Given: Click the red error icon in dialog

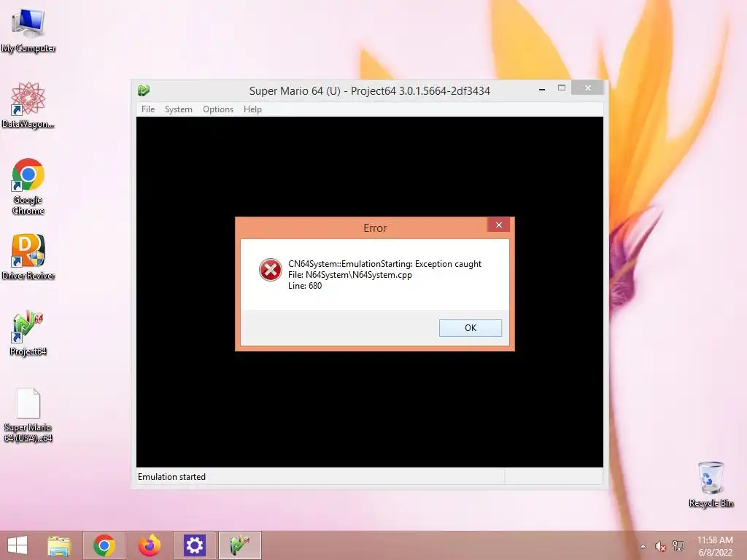Looking at the screenshot, I should click(270, 270).
